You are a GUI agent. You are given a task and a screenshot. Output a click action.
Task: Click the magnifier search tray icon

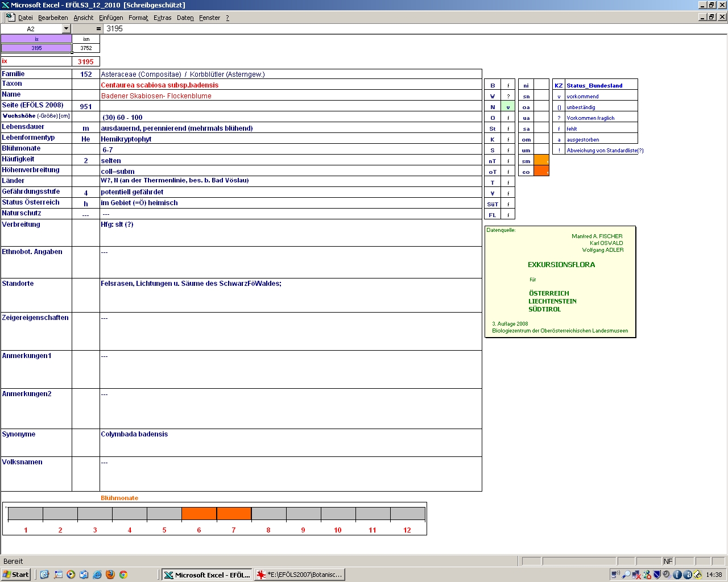click(x=626, y=575)
